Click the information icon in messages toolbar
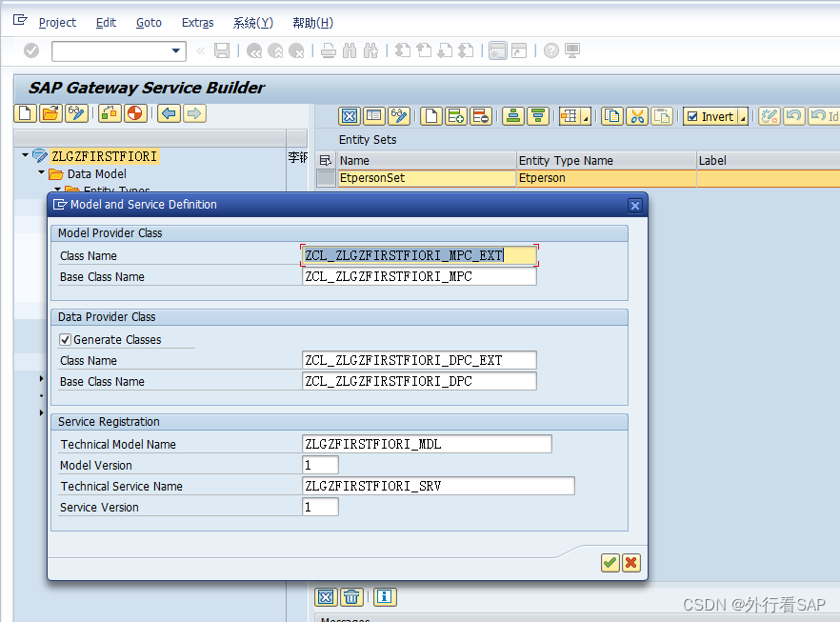The image size is (840, 622). (x=384, y=597)
